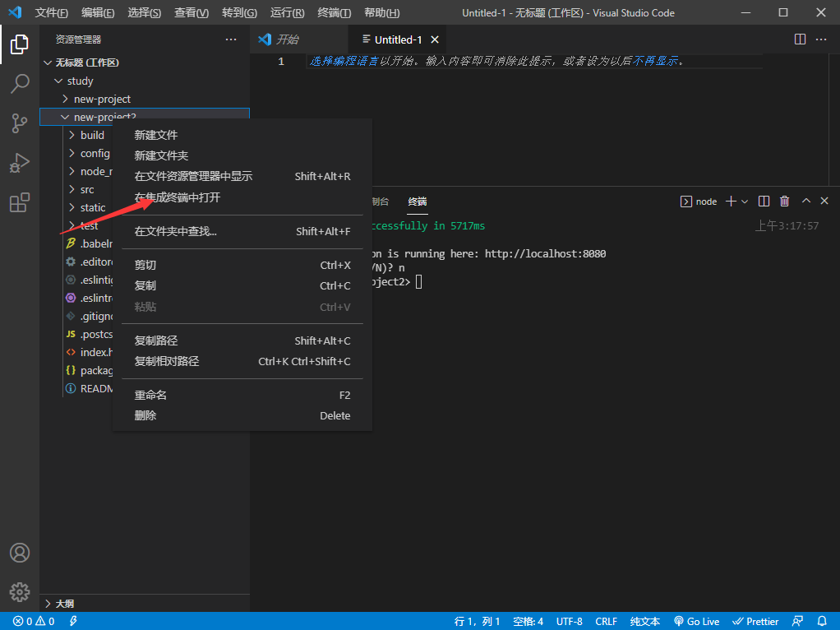
Task: Click the errors and warnings status indicator
Action: click(34, 621)
